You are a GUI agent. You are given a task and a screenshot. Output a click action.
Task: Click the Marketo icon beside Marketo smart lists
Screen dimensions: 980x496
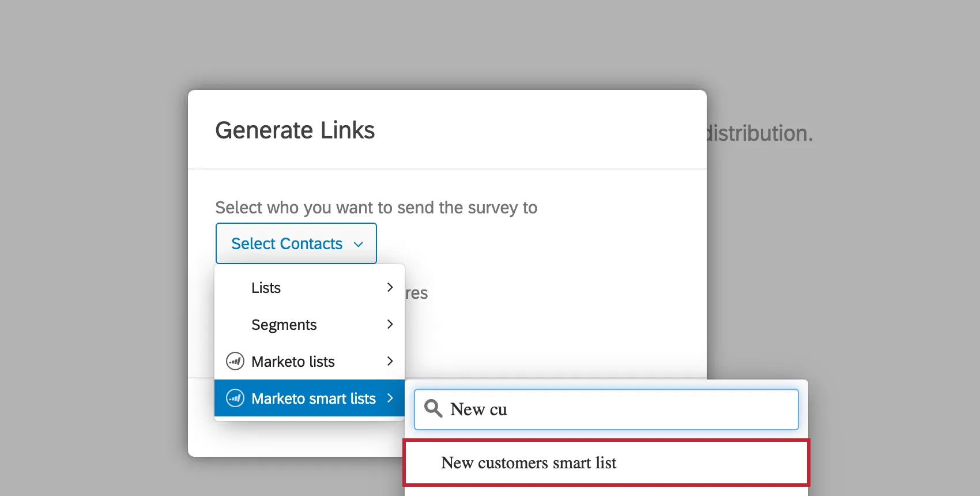point(235,398)
